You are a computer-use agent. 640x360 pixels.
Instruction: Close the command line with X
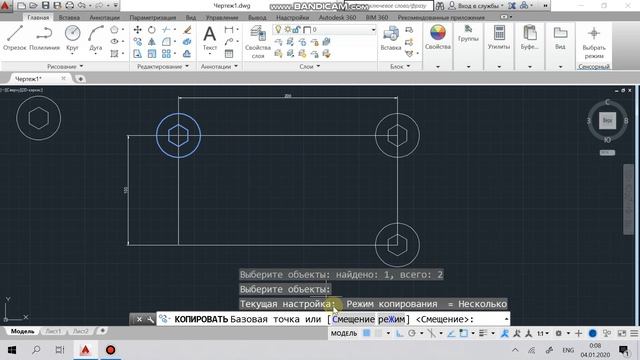[139, 319]
